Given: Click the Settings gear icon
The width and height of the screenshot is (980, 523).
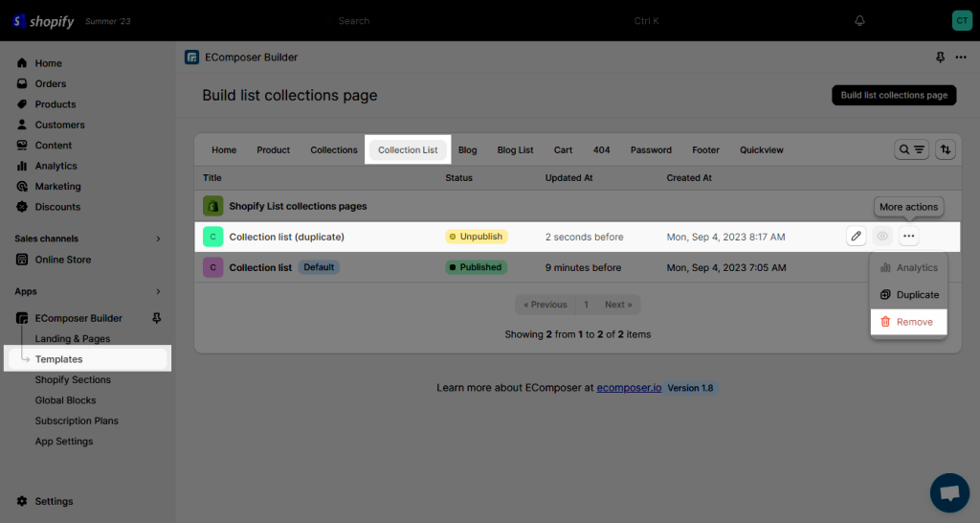Looking at the screenshot, I should click(x=22, y=501).
